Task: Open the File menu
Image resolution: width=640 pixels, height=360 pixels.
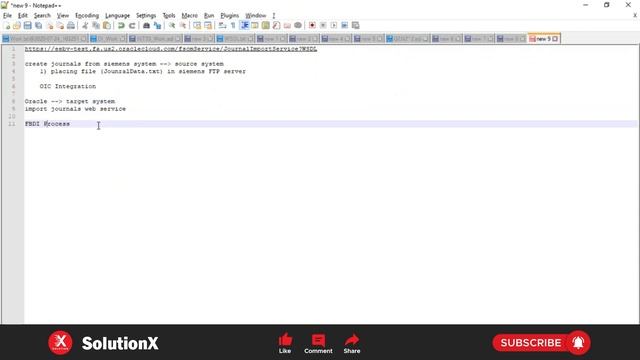Action: [7, 16]
